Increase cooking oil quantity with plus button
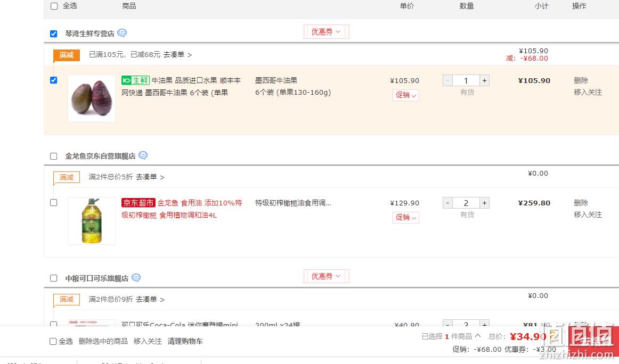Image resolution: width=619 pixels, height=364 pixels. pos(484,203)
